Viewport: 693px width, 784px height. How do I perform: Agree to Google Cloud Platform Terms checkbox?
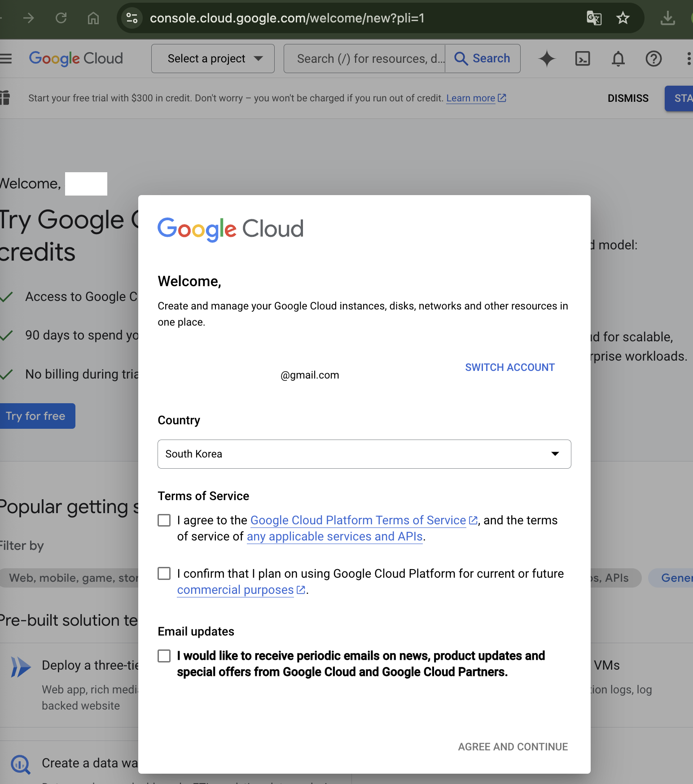[164, 520]
